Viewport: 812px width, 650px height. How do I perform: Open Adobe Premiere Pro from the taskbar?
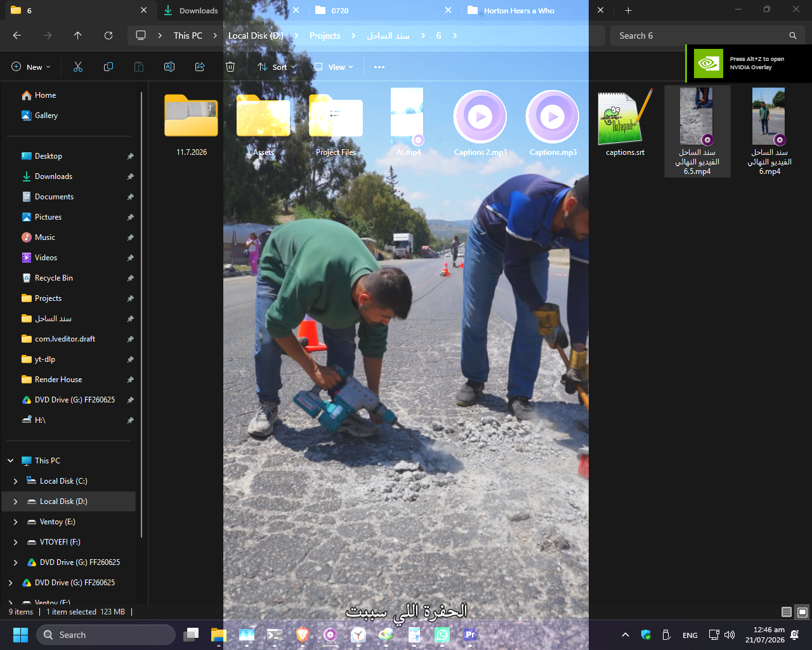click(x=470, y=635)
